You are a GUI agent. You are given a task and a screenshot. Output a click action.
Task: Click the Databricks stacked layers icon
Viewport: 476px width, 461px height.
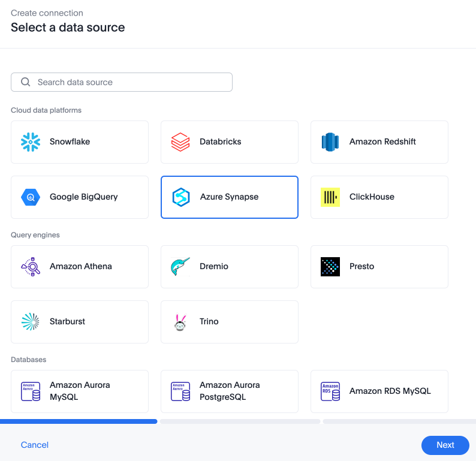point(180,142)
